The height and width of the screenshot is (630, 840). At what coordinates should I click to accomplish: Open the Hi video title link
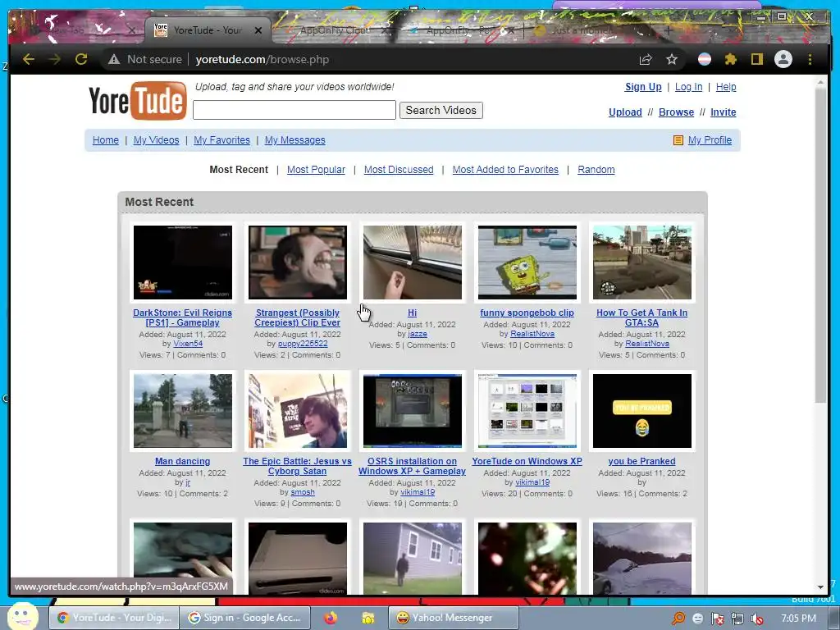pos(412,313)
